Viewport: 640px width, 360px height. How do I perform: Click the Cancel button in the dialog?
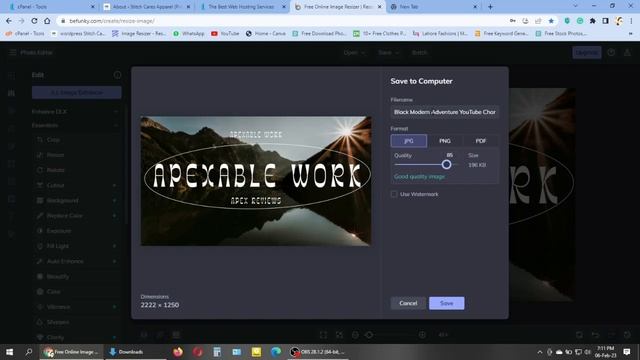pos(408,303)
